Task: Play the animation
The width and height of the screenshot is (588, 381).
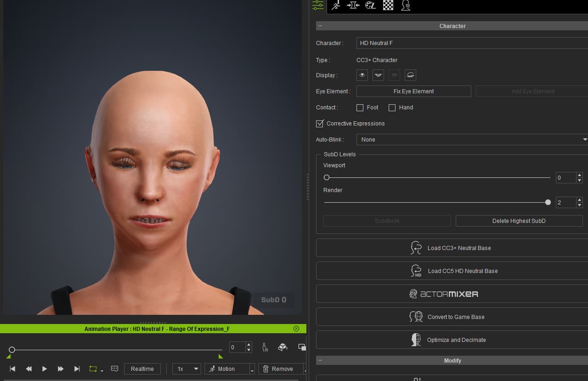Action: (x=45, y=369)
